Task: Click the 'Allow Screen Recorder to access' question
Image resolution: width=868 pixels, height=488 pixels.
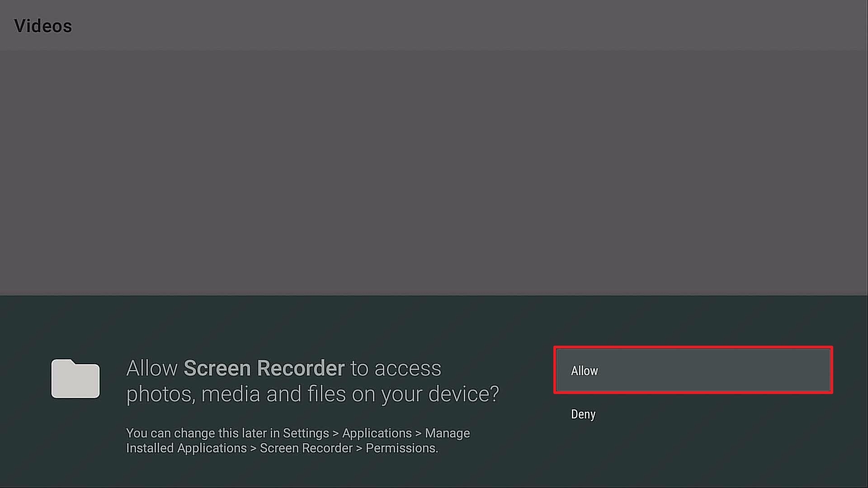Action: (312, 381)
